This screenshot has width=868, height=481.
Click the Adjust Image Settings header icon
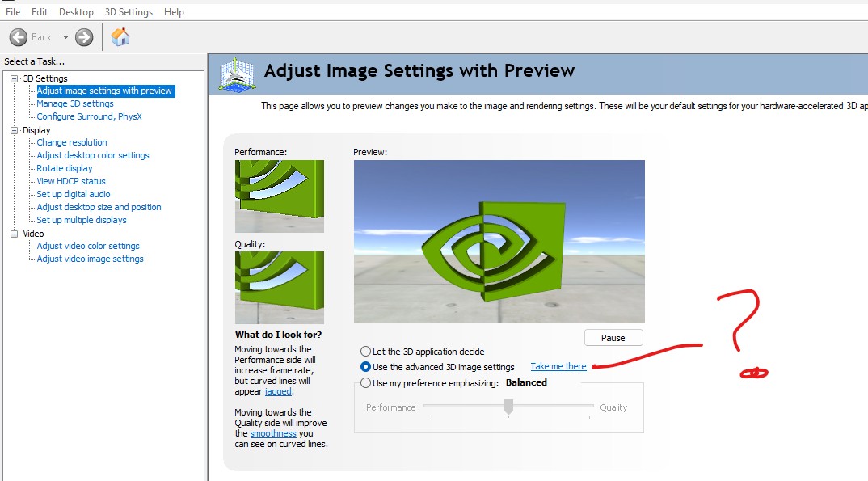(x=238, y=73)
